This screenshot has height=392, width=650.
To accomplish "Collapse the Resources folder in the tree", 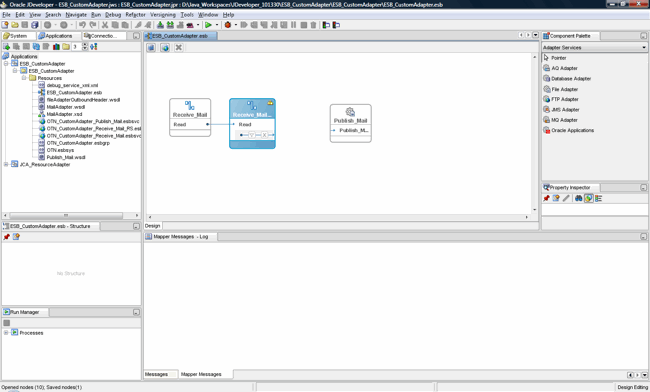I will [x=24, y=78].
